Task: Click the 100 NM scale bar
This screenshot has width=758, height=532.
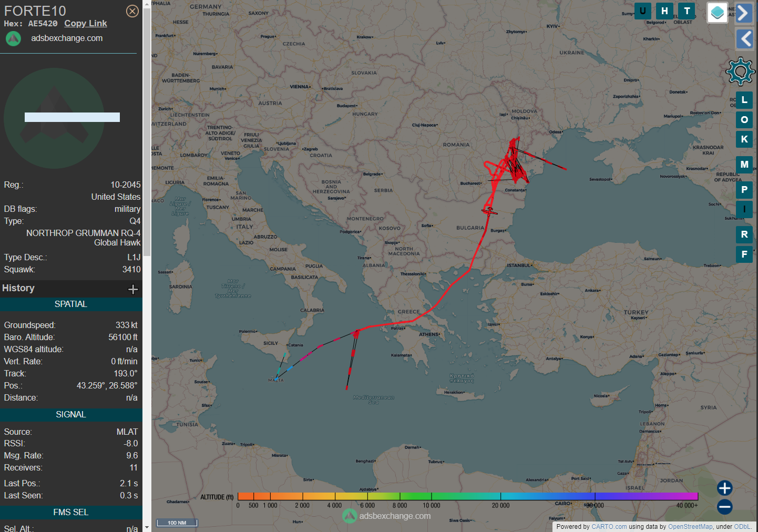Action: (177, 523)
